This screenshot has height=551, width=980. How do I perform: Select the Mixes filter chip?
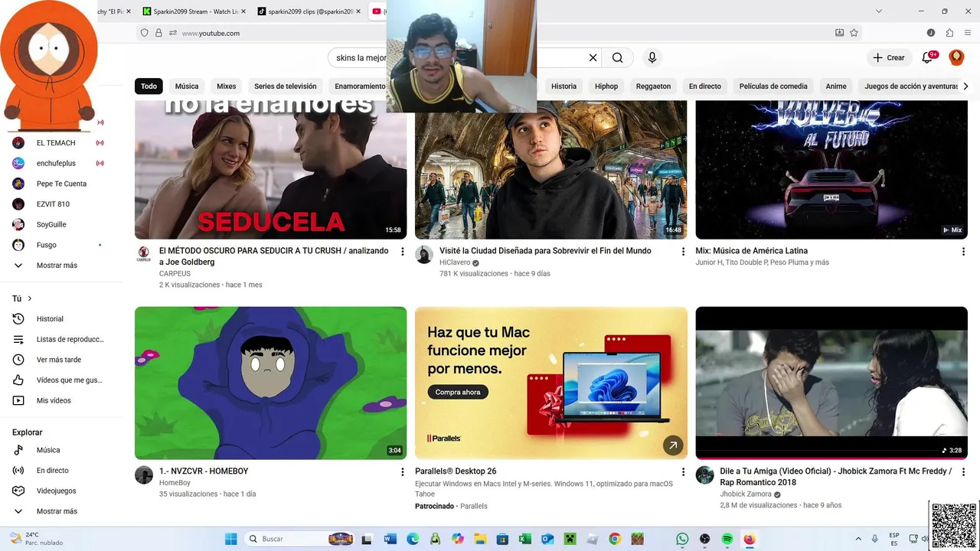(x=227, y=86)
